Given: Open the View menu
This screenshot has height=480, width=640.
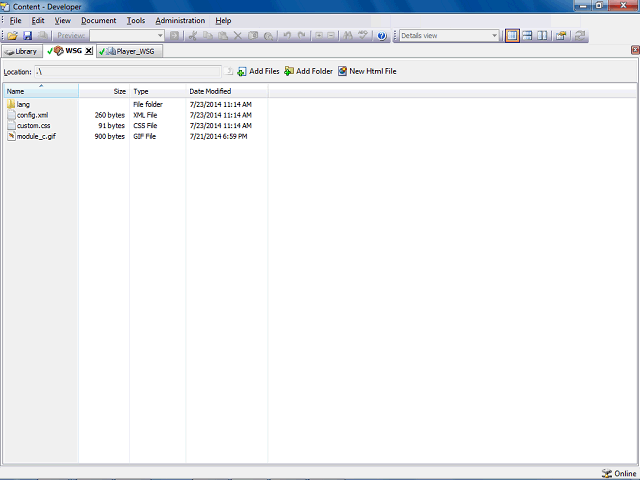Looking at the screenshot, I should click(x=62, y=20).
